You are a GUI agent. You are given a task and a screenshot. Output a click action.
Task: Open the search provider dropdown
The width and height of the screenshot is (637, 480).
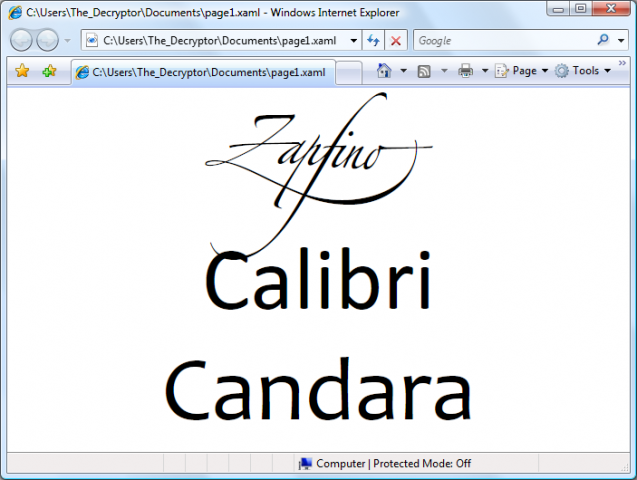621,41
